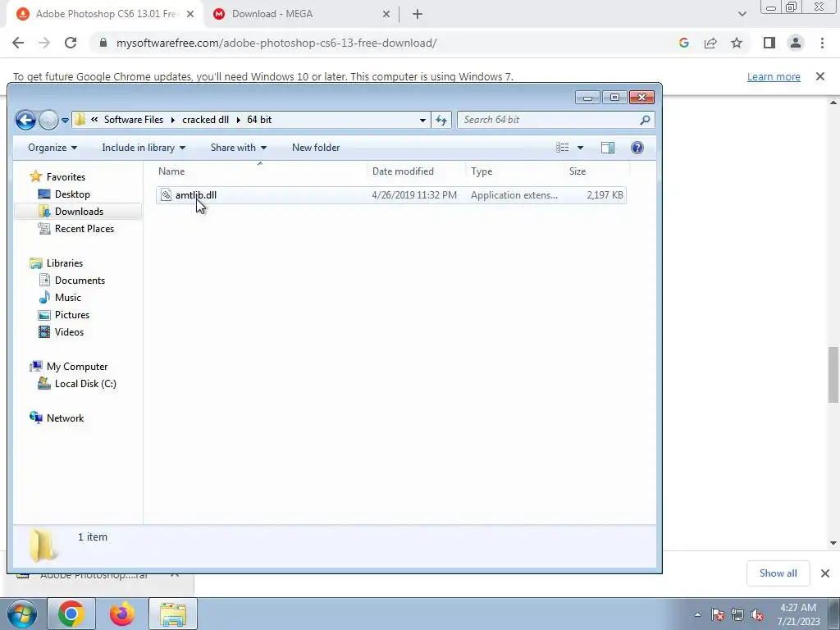
Task: Sort files by 'Date modified' column header
Action: point(416,171)
